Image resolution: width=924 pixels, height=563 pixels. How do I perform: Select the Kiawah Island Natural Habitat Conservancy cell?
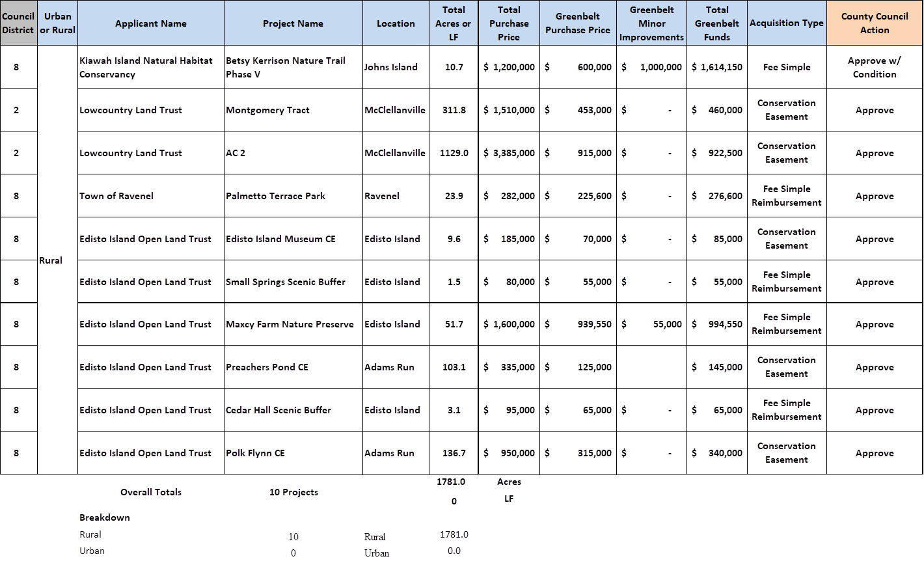click(x=146, y=68)
